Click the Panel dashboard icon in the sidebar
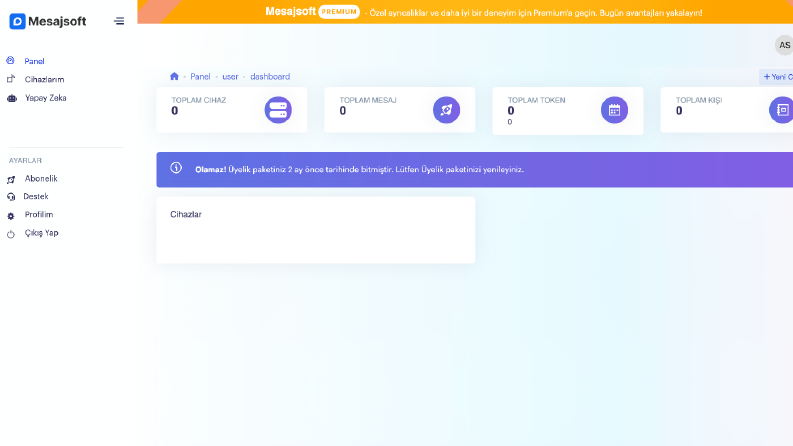 (x=11, y=61)
